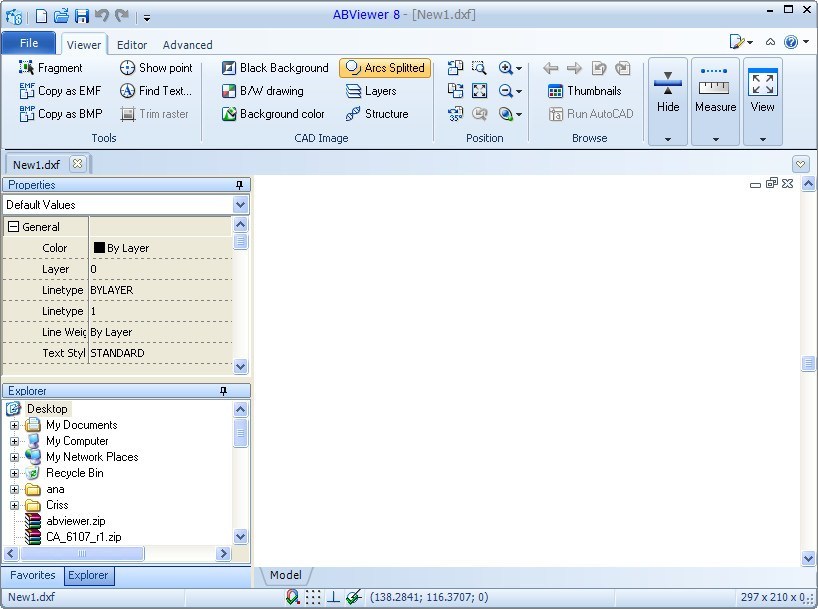Screen dimensions: 818x609
Task: Click the By Layer color swatch
Action: coord(100,247)
